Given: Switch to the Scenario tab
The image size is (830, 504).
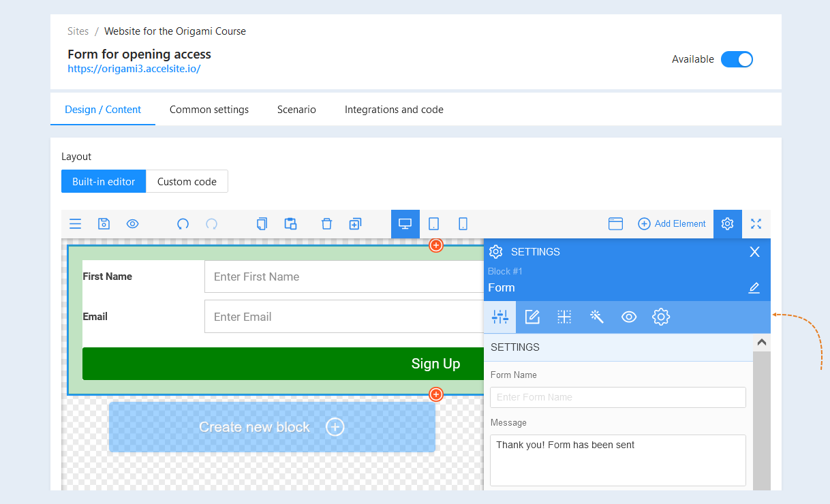Looking at the screenshot, I should click(x=296, y=110).
